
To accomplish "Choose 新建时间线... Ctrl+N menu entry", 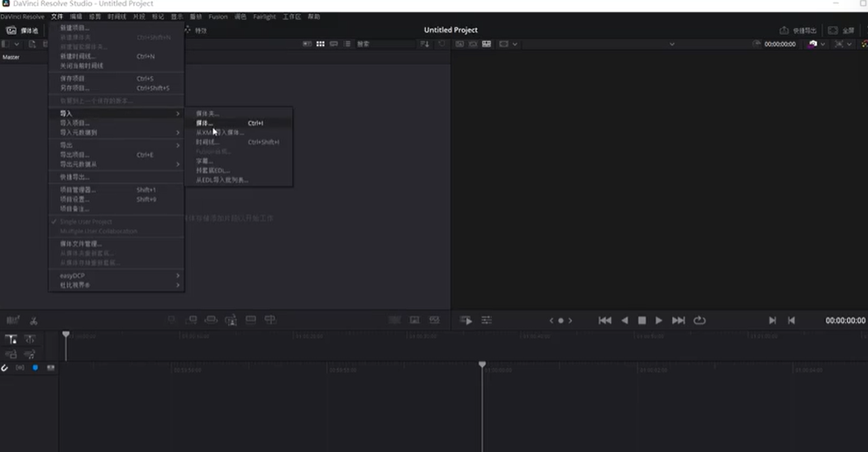I will coord(117,56).
